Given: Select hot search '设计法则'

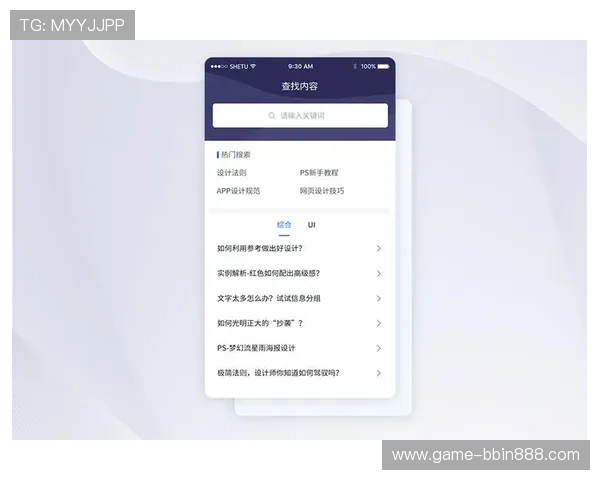Looking at the screenshot, I should click(232, 173).
